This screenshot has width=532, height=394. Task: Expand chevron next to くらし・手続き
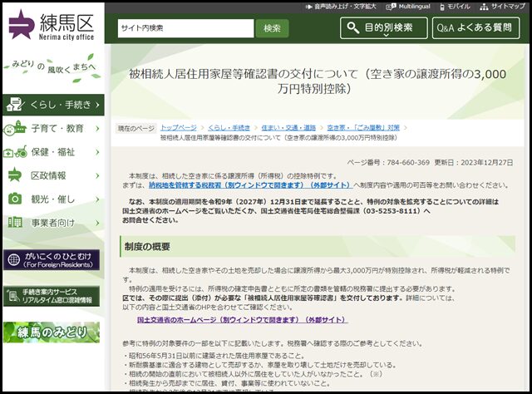coord(97,105)
